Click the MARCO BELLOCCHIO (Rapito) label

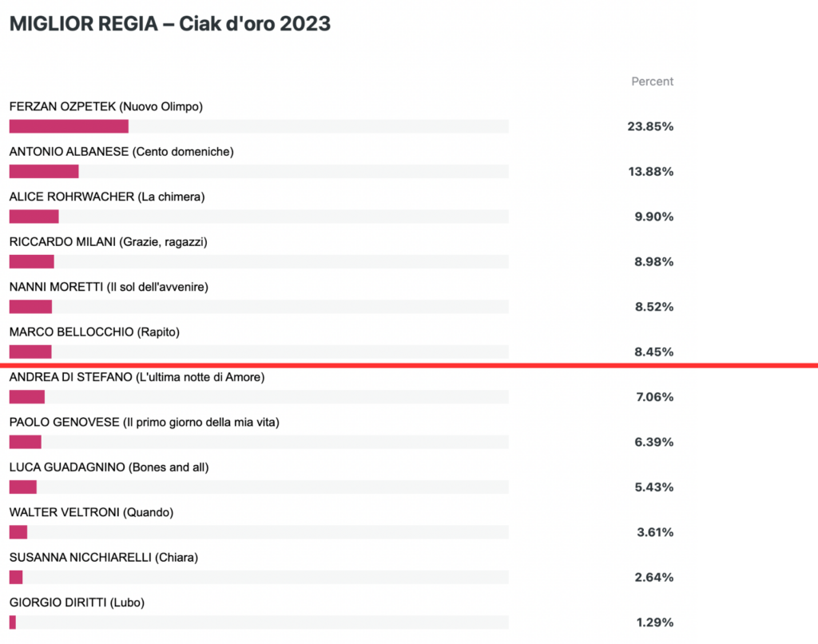coord(94,332)
